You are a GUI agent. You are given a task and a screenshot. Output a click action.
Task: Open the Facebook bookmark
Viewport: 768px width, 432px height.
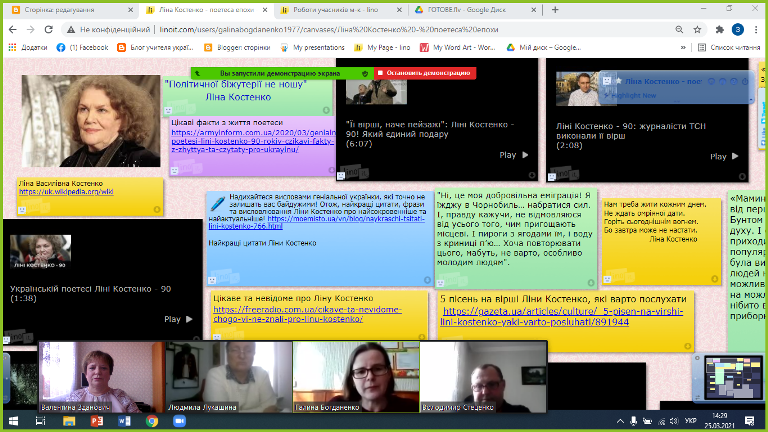coord(82,48)
